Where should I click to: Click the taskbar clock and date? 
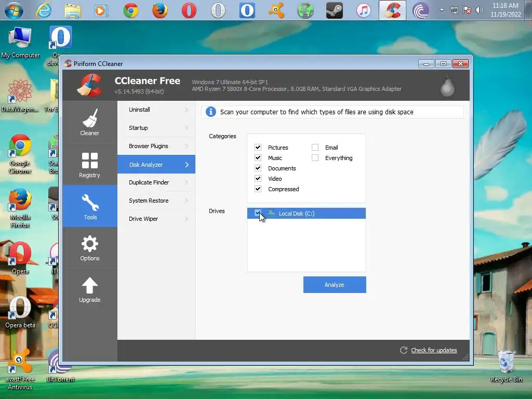click(x=506, y=10)
